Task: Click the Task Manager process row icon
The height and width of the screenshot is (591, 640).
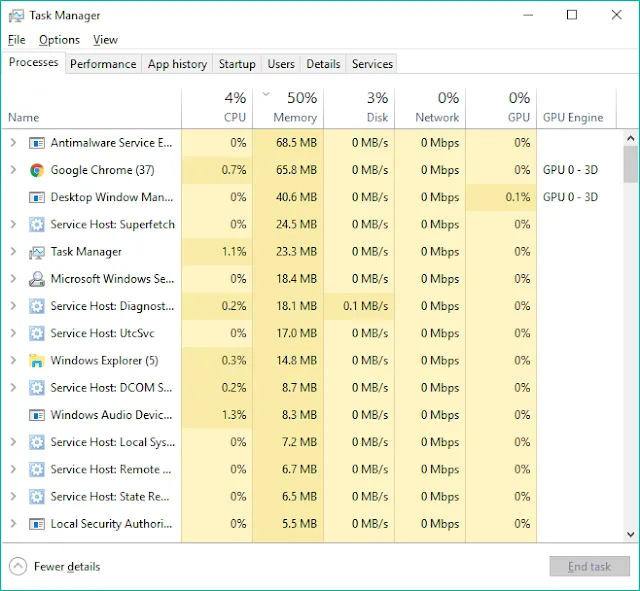Action: tap(37, 252)
